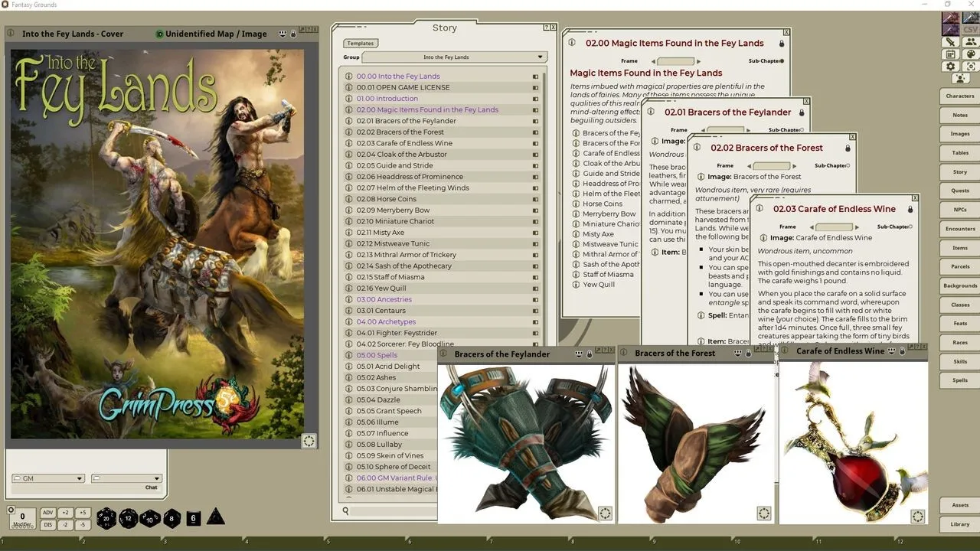Click next frame arrow in 02.00 window
This screenshot has height=551, width=980.
[698, 61]
